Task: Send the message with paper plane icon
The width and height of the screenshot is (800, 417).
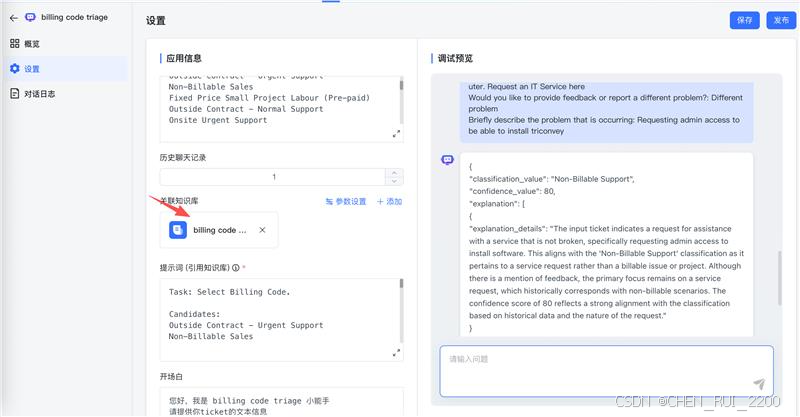Action: coord(759,384)
